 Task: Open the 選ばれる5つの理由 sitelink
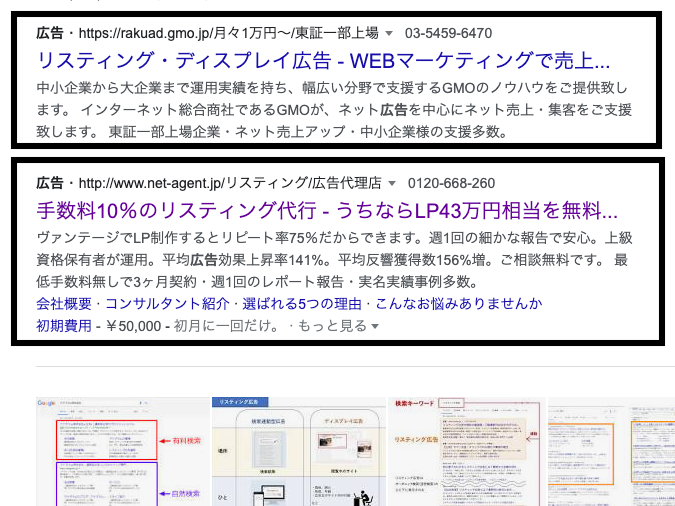click(x=302, y=304)
